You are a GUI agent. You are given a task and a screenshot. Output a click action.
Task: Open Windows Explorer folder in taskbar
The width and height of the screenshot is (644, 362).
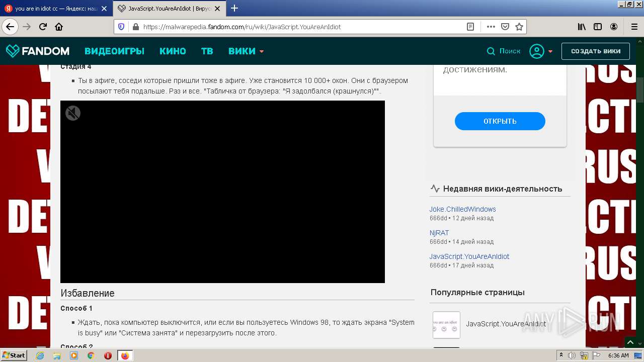[57, 355]
